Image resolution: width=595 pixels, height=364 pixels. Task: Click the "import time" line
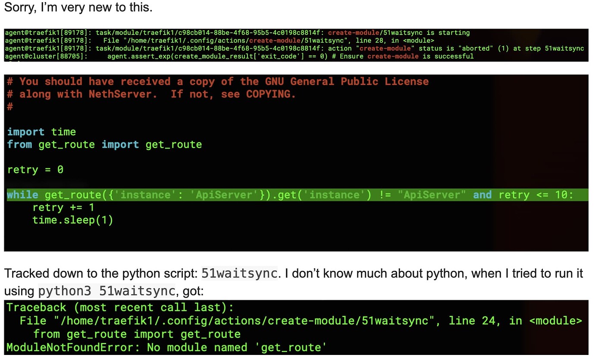click(x=41, y=132)
